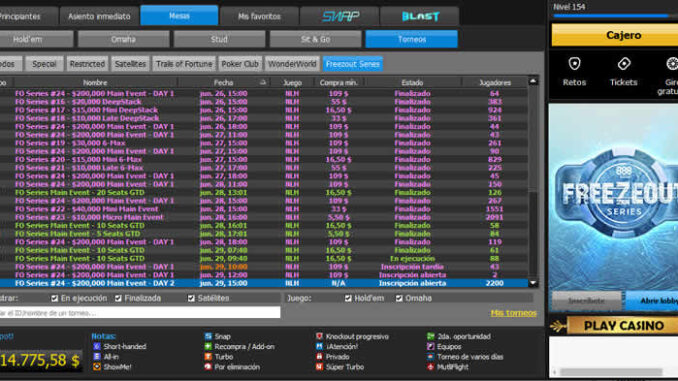Click the Freezeout Series promo banner
Image resolution: width=678 pixels, height=381 pixels.
[613, 197]
